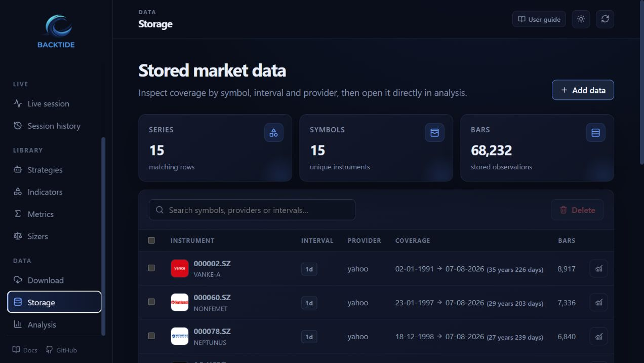
Task: Toggle light/dark theme sun icon
Action: point(581,19)
